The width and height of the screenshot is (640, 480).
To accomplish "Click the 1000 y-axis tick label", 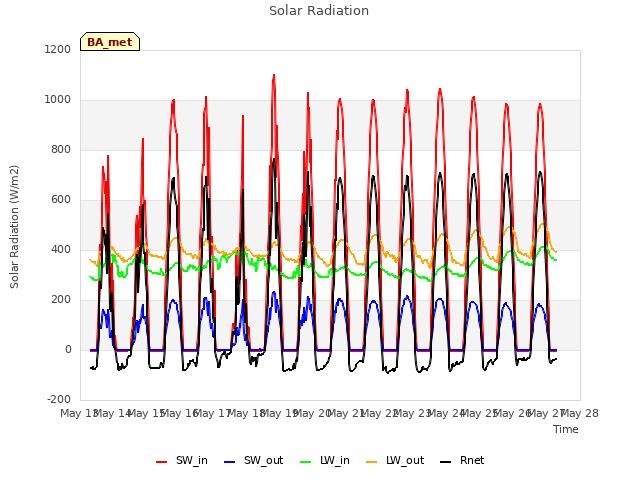I will [58, 100].
